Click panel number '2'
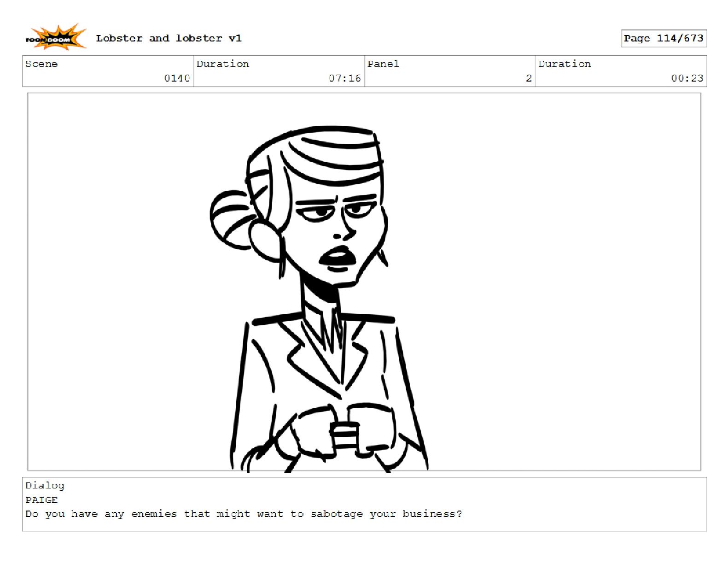The image size is (728, 564). tap(529, 78)
